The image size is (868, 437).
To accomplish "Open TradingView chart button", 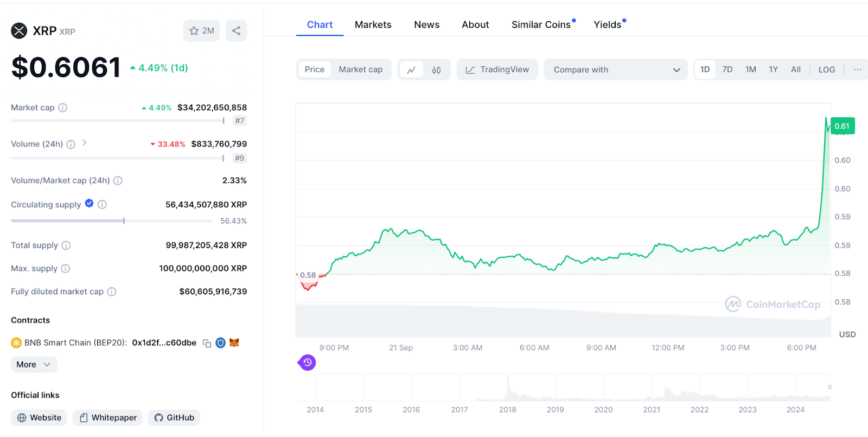I will [x=497, y=69].
